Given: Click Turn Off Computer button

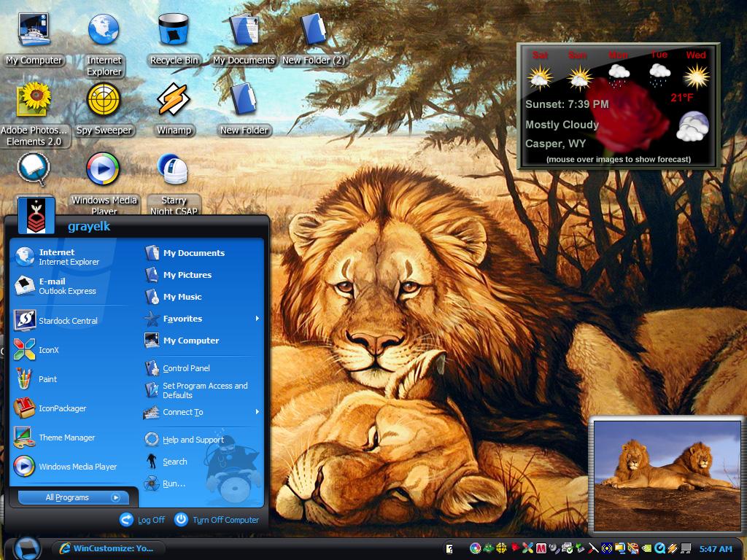Looking at the screenshot, I should pyautogui.click(x=217, y=519).
